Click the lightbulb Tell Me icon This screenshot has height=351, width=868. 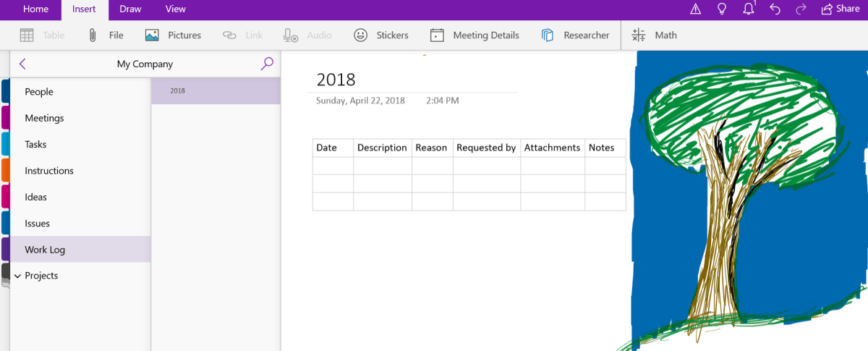click(x=721, y=9)
